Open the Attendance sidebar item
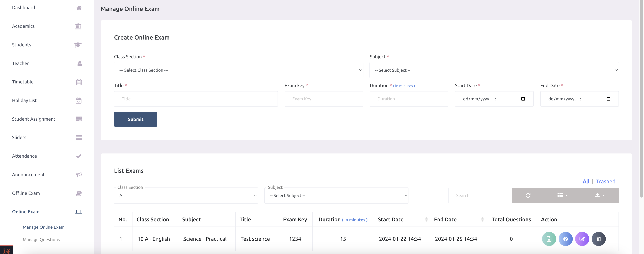Image resolution: width=644 pixels, height=254 pixels. (24, 156)
